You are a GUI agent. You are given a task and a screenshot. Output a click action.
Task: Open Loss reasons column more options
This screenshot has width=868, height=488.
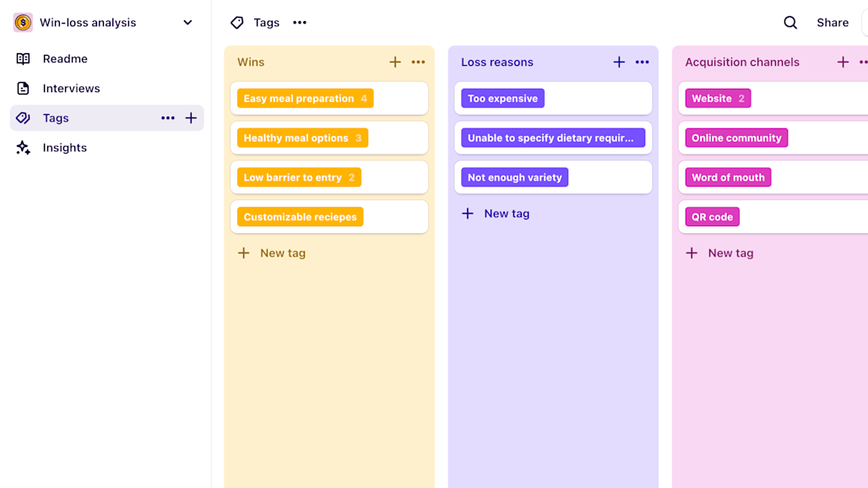(643, 62)
